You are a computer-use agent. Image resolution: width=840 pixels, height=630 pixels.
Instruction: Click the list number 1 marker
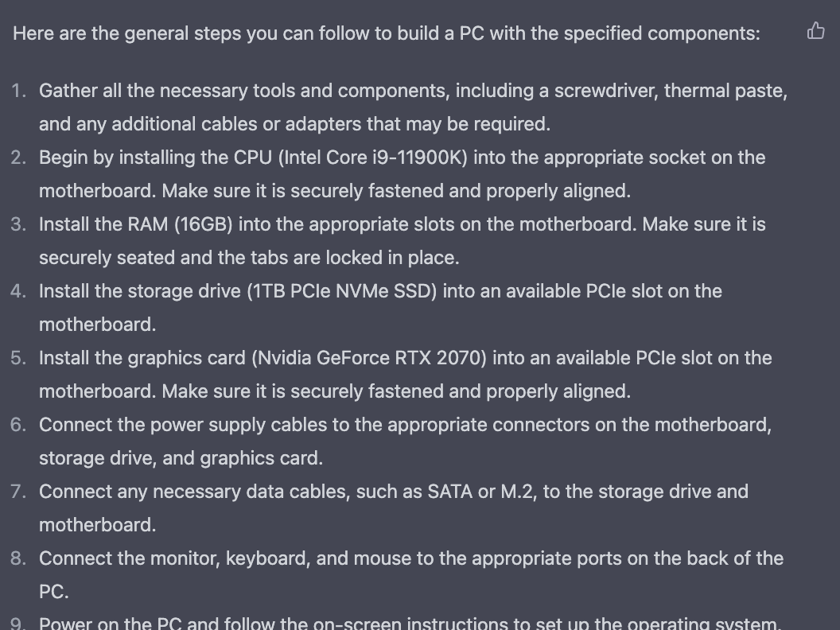(19, 91)
